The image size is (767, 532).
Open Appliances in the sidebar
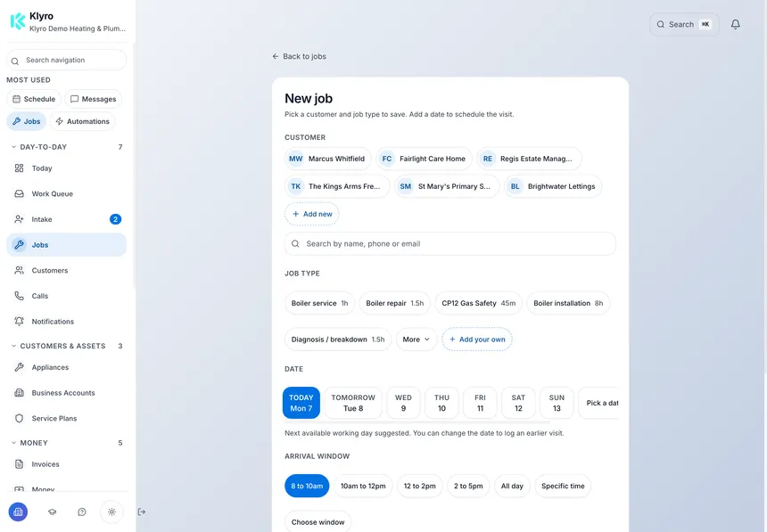coord(67,367)
